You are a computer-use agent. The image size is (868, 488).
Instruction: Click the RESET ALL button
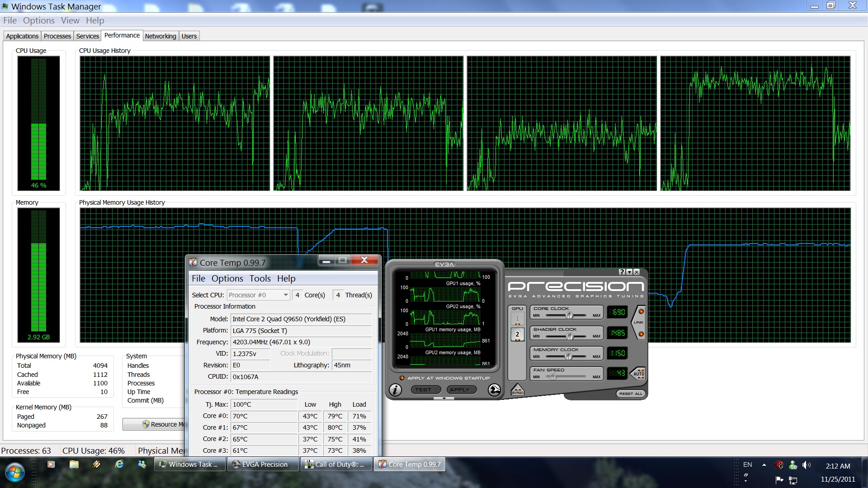coord(631,394)
